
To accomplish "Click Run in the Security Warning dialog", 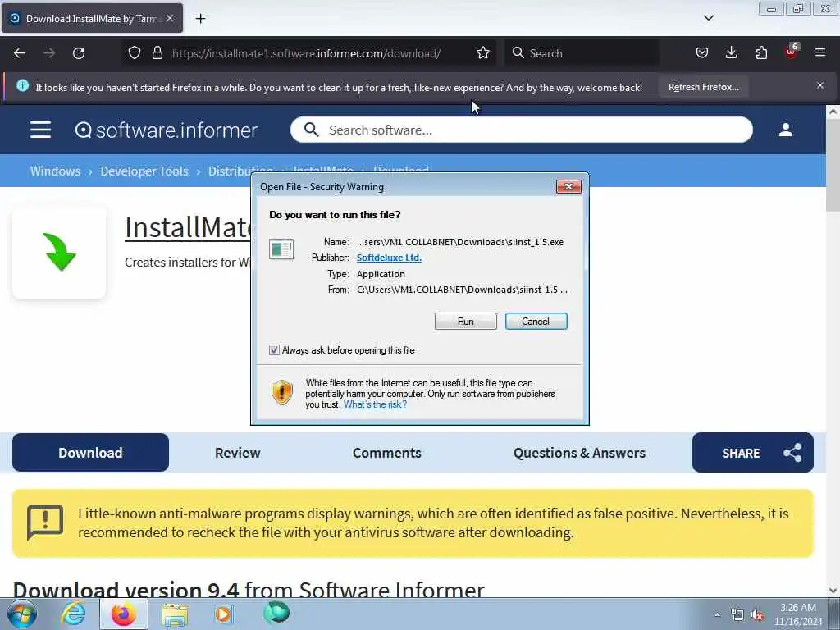I will pyautogui.click(x=466, y=322).
